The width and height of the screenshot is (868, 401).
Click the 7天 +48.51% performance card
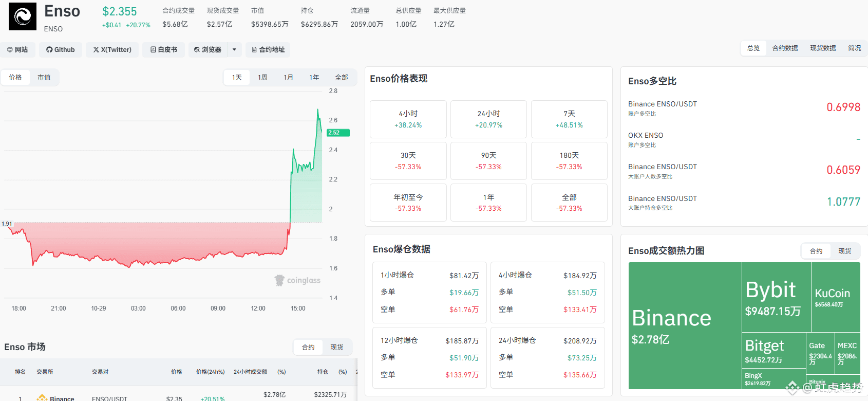pyautogui.click(x=569, y=119)
